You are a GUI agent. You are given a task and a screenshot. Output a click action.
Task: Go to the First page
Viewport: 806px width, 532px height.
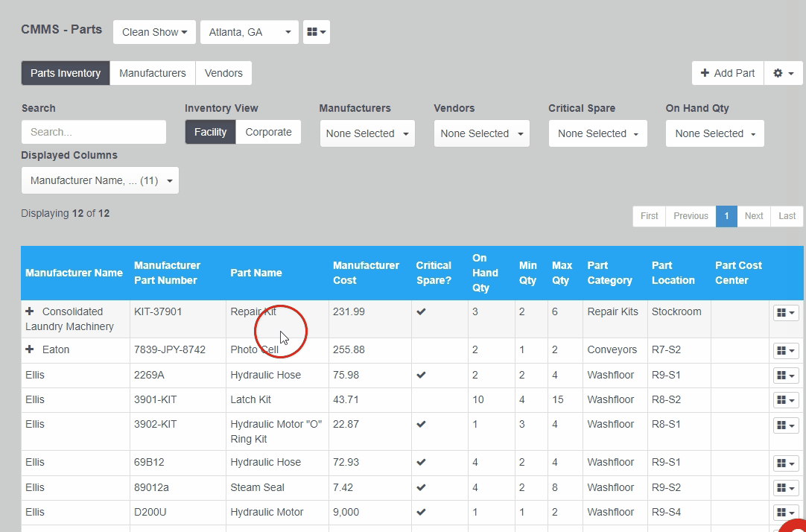[x=650, y=216]
